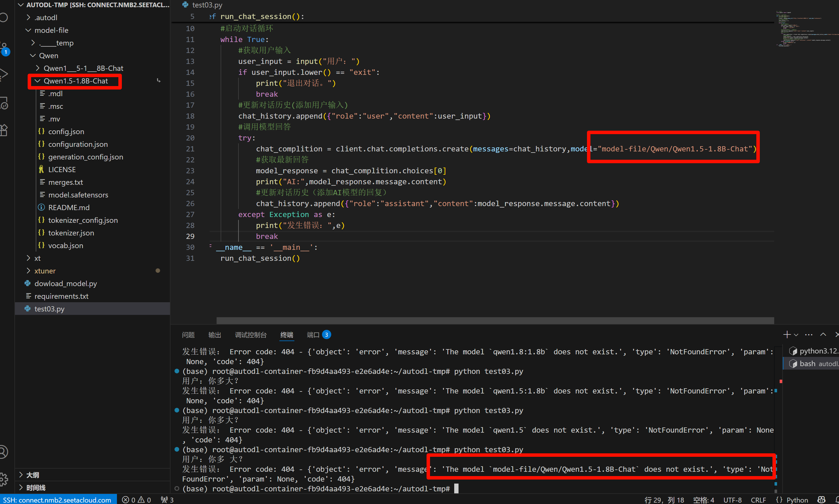Open config.json in the explorer
839x504 pixels.
[92, 132]
